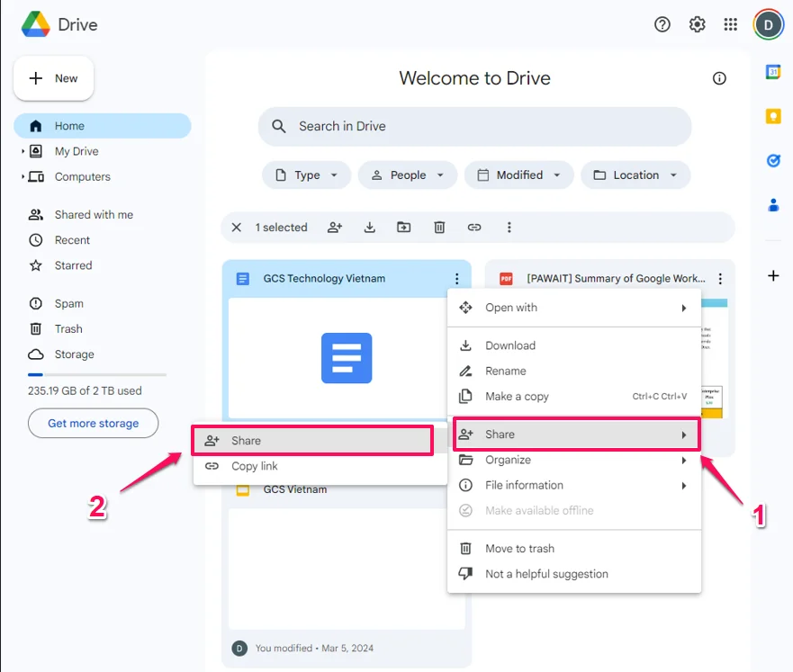793x672 pixels.
Task: Click the trash icon in selection toolbar
Action: click(x=439, y=228)
